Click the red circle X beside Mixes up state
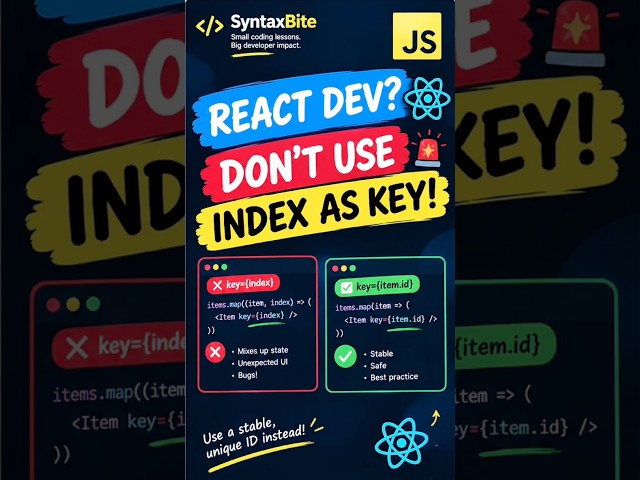This screenshot has width=640, height=480. coord(215,352)
